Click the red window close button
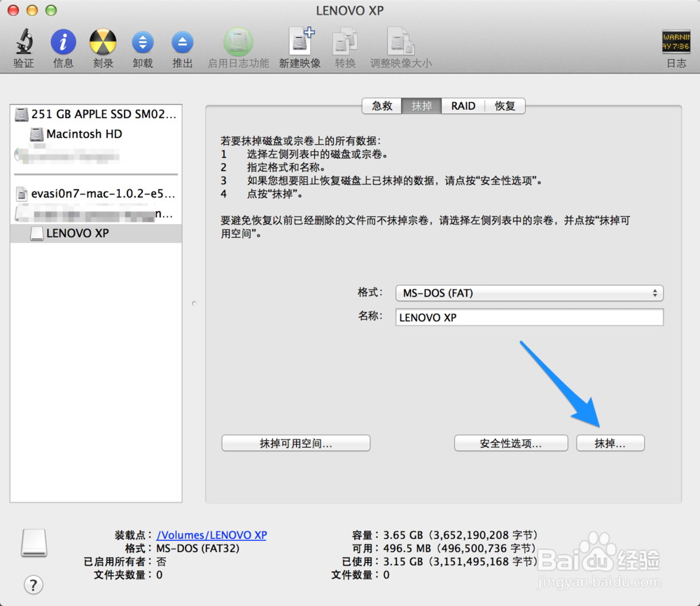 (x=13, y=10)
